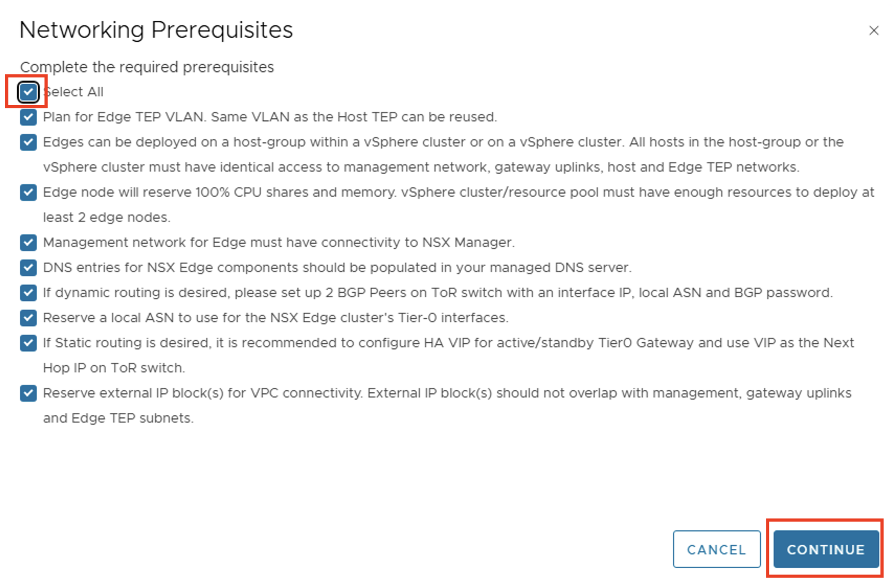Uncheck the static routing HA VIP prerequisite
This screenshot has height=588, width=892.
click(28, 343)
